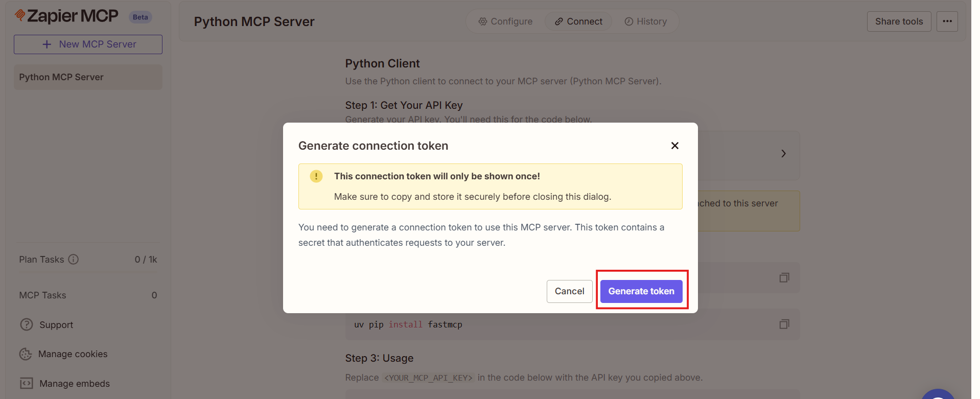The height and width of the screenshot is (399, 980).
Task: Click the Generate token button
Action: click(641, 291)
